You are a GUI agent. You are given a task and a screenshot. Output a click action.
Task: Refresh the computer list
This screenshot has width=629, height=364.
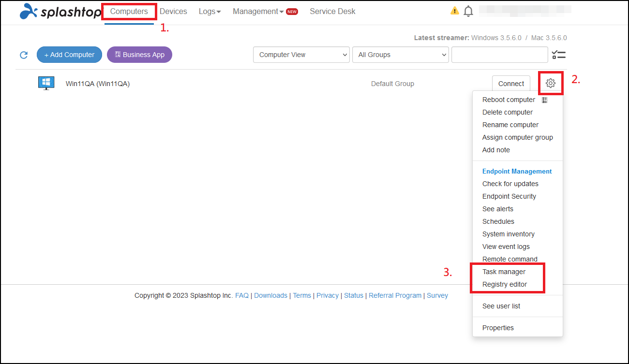tap(23, 55)
